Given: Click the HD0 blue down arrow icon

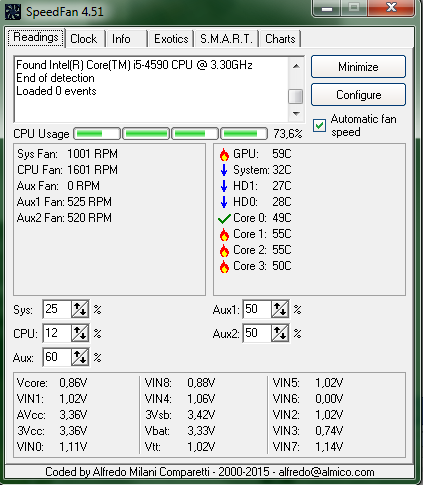Looking at the screenshot, I should 224,202.
